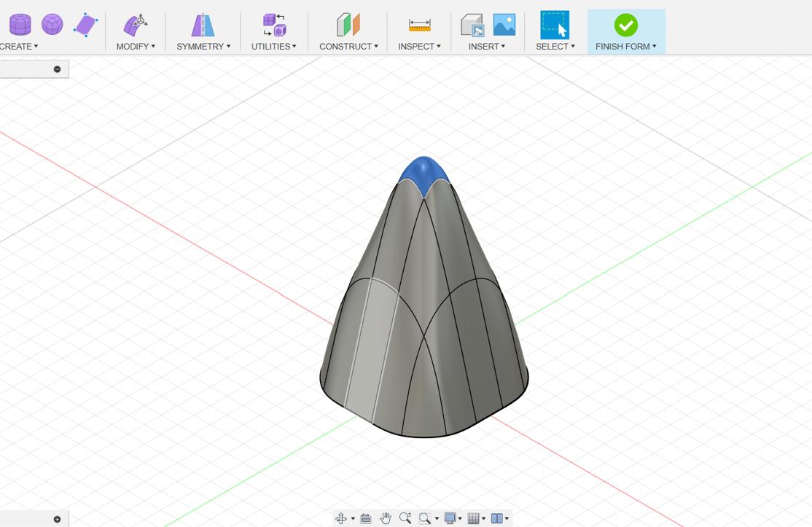Screen dimensions: 812x527
Task: Select the Zoom magnifier tool
Action: [x=405, y=518]
